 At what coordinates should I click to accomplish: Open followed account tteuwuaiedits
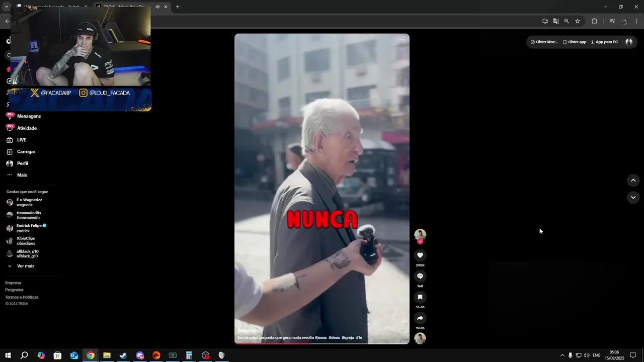coord(24,215)
